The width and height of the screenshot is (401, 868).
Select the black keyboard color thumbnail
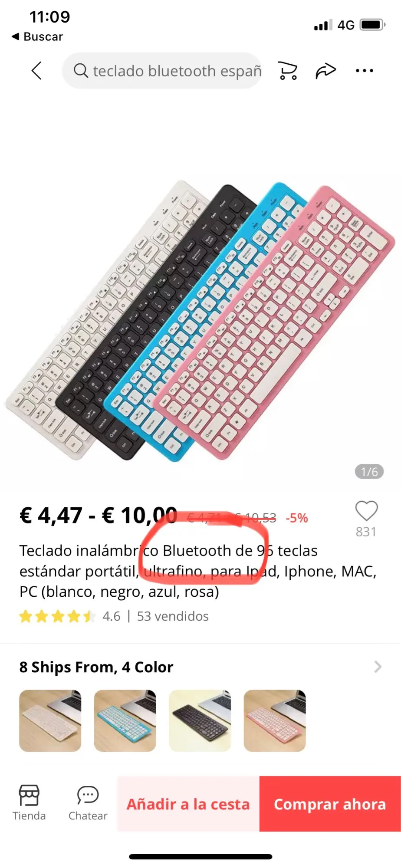click(x=200, y=720)
